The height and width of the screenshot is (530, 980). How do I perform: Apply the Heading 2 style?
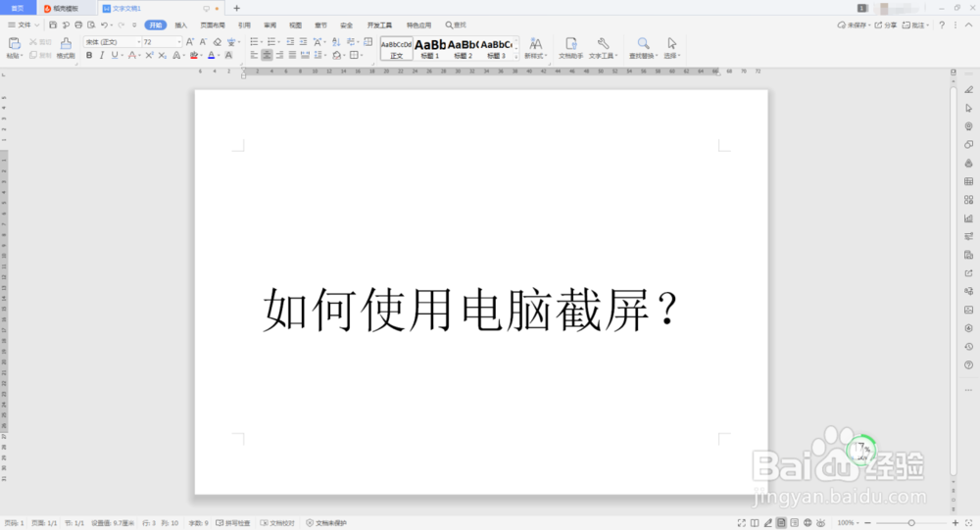[x=464, y=48]
